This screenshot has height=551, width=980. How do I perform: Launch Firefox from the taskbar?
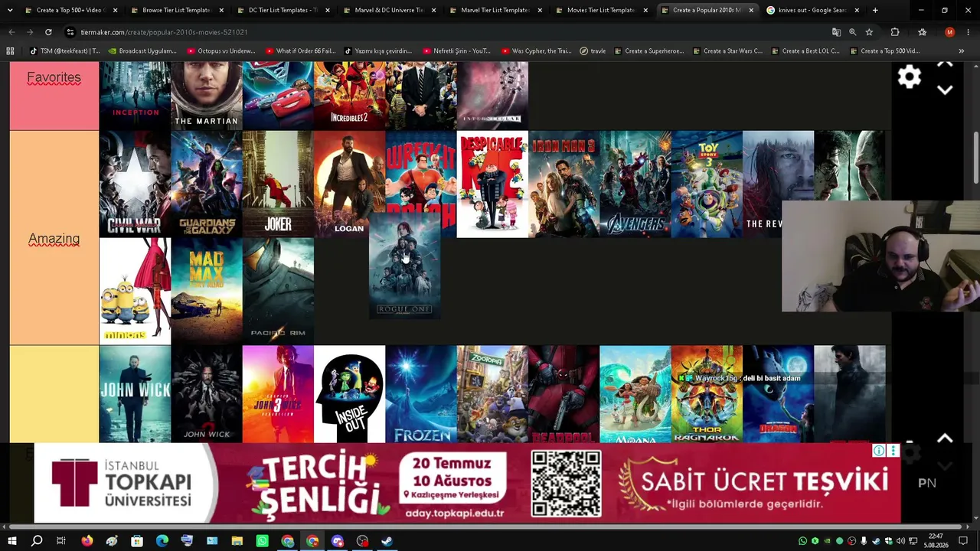pyautogui.click(x=87, y=541)
